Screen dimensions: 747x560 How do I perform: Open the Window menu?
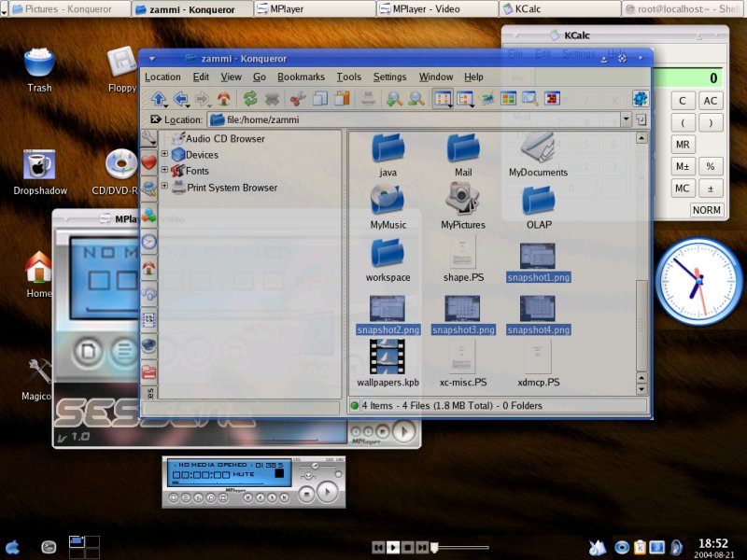436,77
